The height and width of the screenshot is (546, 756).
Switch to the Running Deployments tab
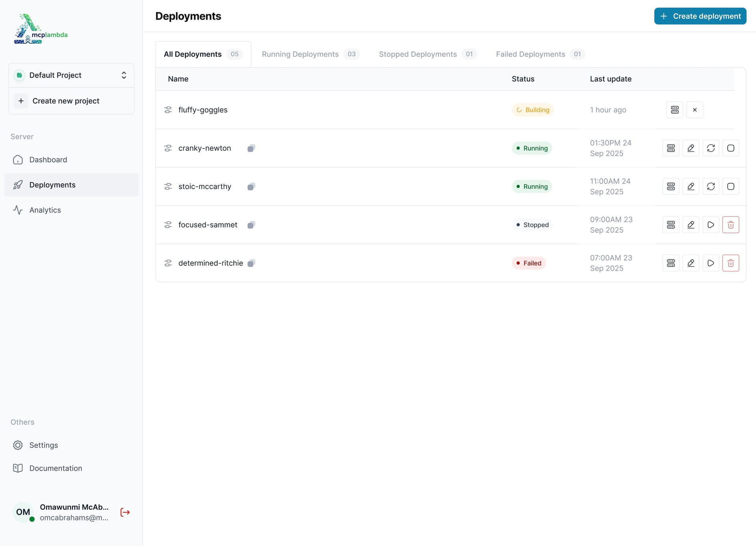(x=300, y=54)
